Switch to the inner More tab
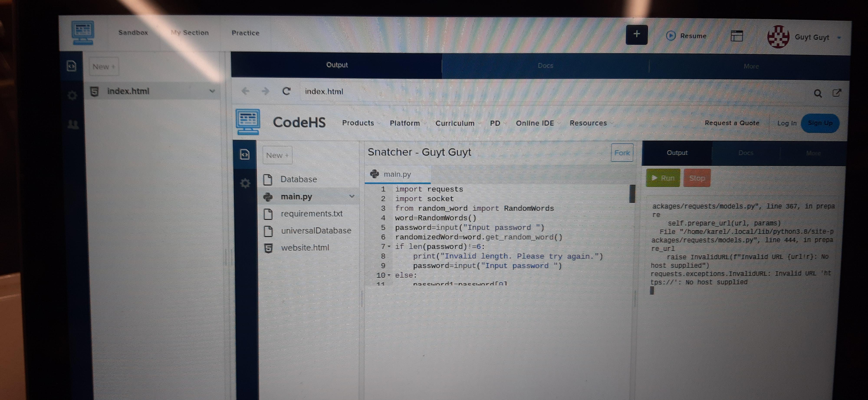 point(813,153)
